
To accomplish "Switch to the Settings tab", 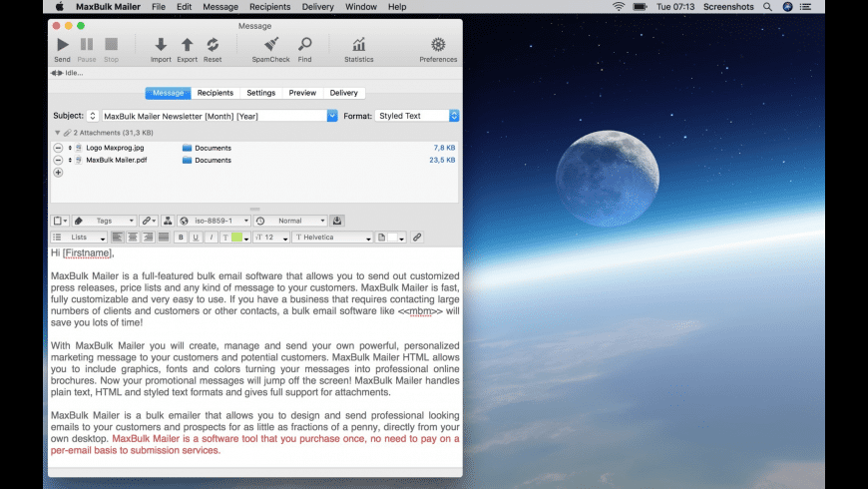I will [x=260, y=93].
